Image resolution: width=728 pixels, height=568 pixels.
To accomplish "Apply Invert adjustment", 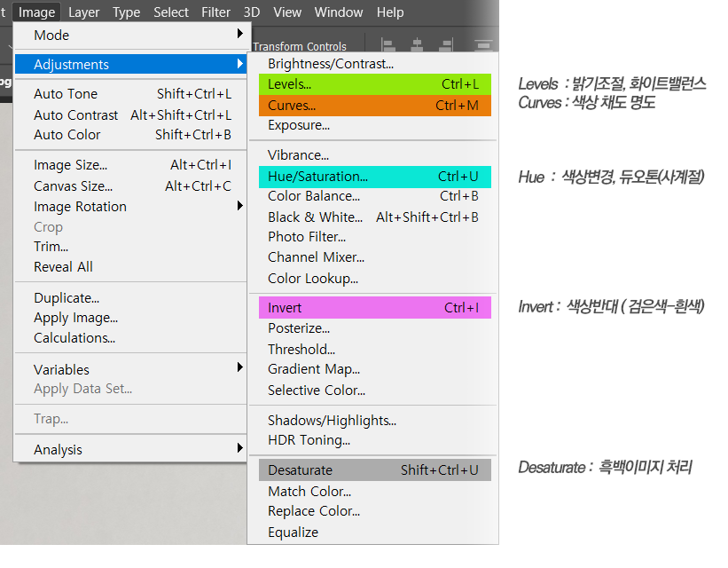I will pyautogui.click(x=375, y=308).
